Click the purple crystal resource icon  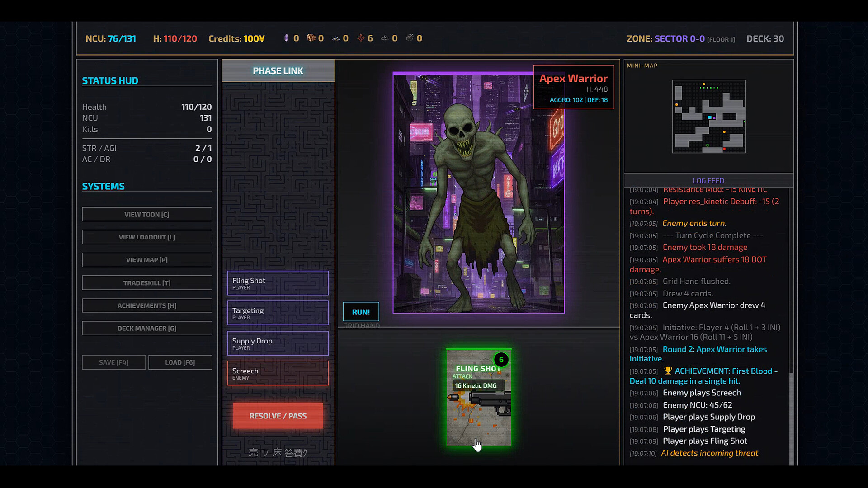pyautogui.click(x=286, y=38)
